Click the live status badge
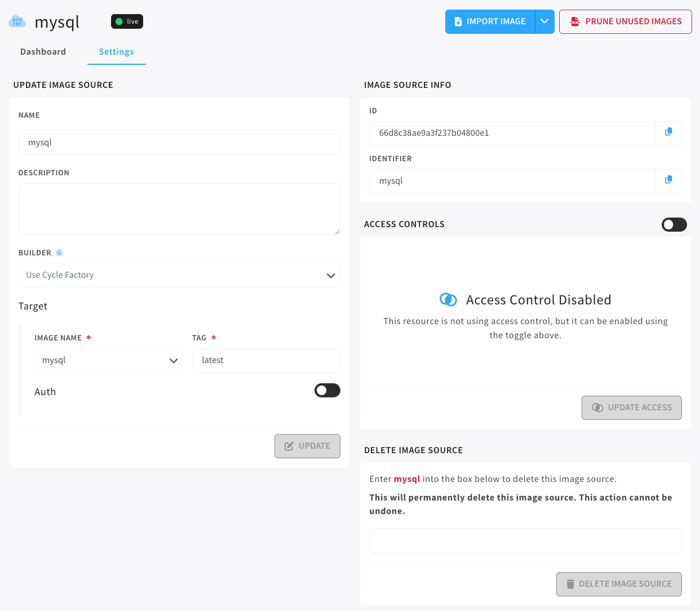Viewport: 700px width, 611px height. [x=127, y=21]
